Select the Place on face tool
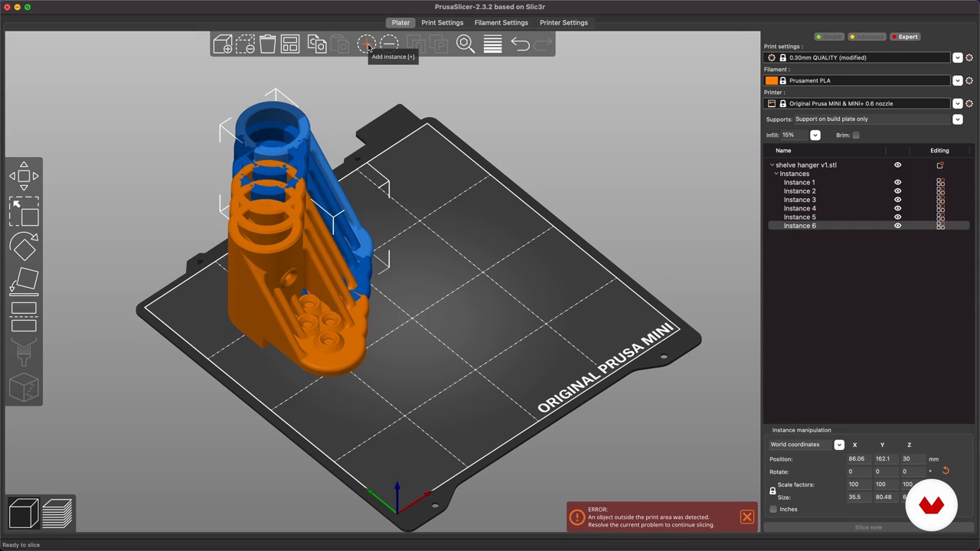The width and height of the screenshot is (980, 551). tap(24, 282)
